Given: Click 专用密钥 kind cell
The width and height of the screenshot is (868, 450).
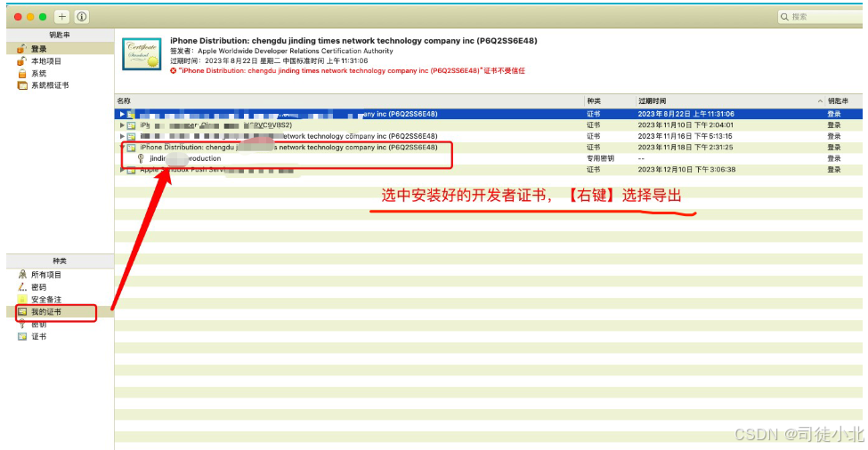Looking at the screenshot, I should (x=600, y=158).
